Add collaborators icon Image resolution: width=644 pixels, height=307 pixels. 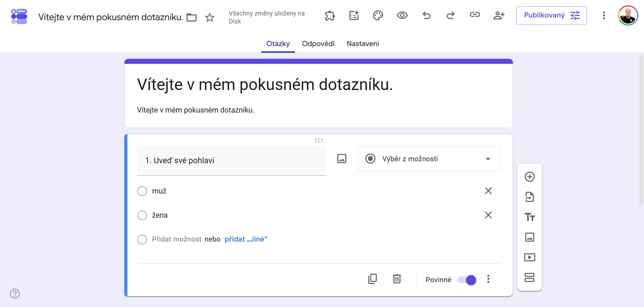click(x=499, y=15)
